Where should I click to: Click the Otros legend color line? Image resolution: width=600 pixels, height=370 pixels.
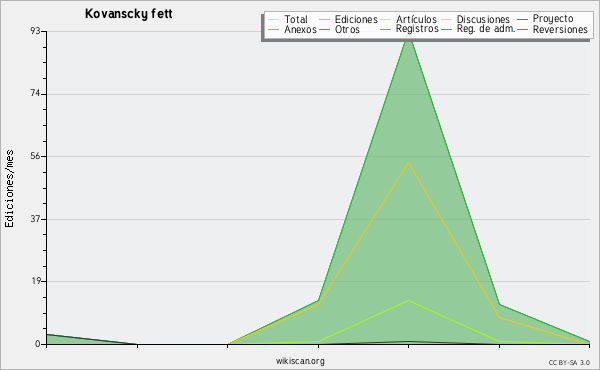[324, 29]
